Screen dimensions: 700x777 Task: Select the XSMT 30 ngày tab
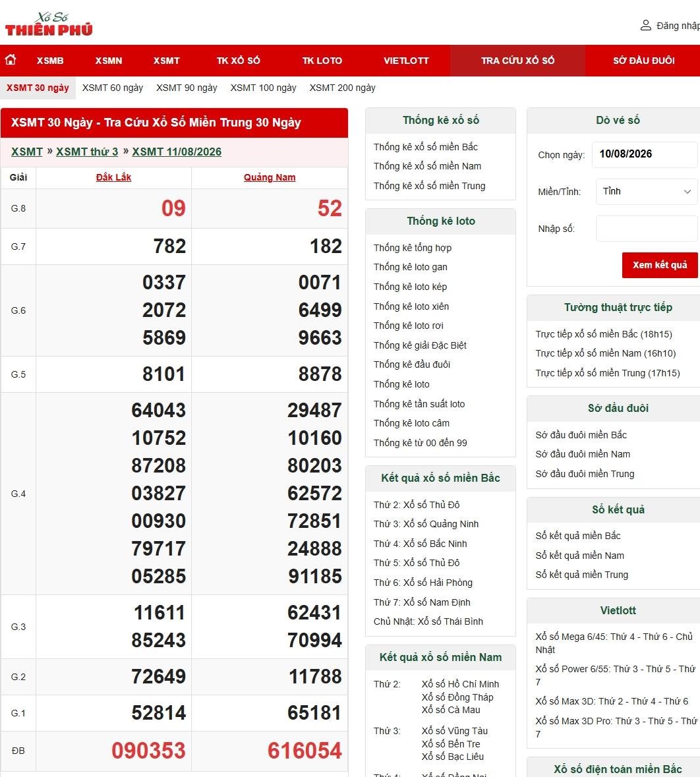click(38, 88)
